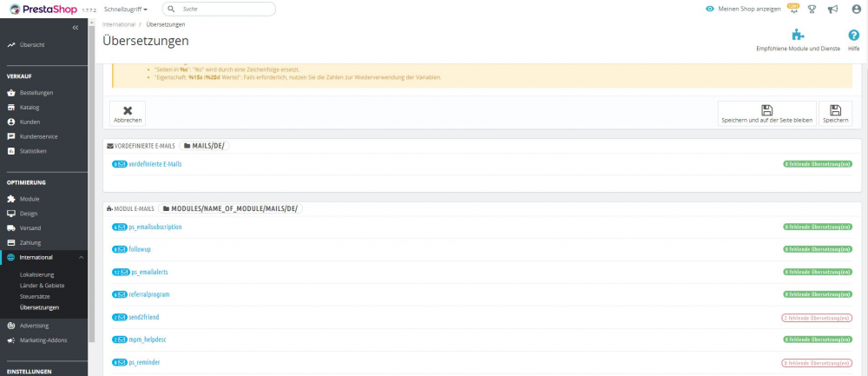Image resolution: width=868 pixels, height=376 pixels.
Task: Expand ps_emailalerts module emails
Action: pos(149,272)
